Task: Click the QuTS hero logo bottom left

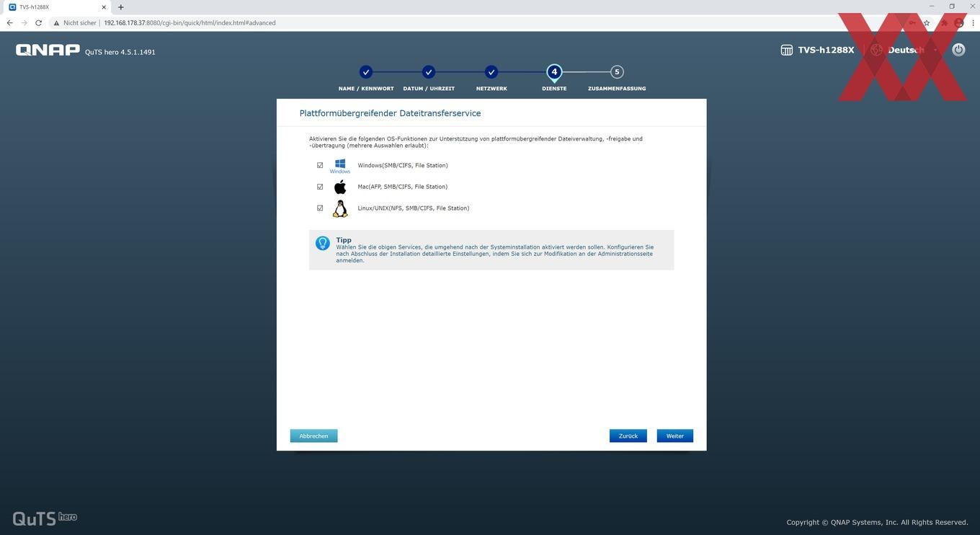Action: tap(45, 518)
